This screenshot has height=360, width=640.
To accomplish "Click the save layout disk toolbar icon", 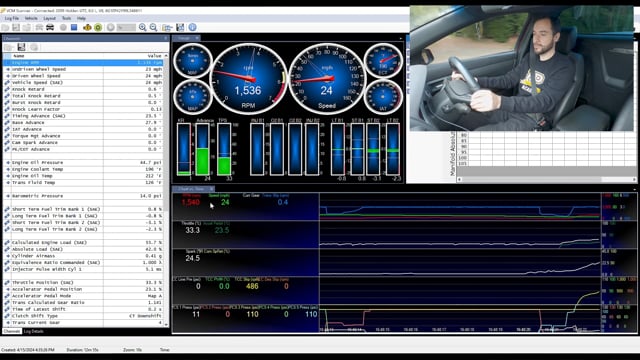I will [180, 27].
